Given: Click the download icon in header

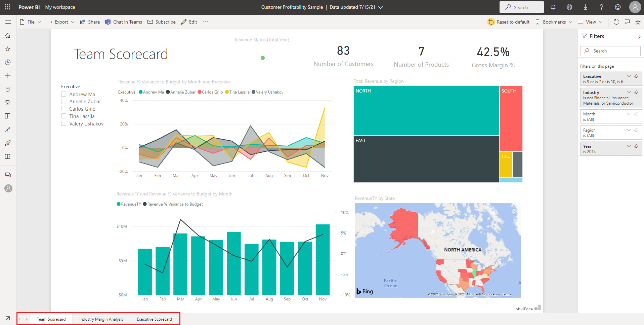Looking at the screenshot, I should point(585,7).
